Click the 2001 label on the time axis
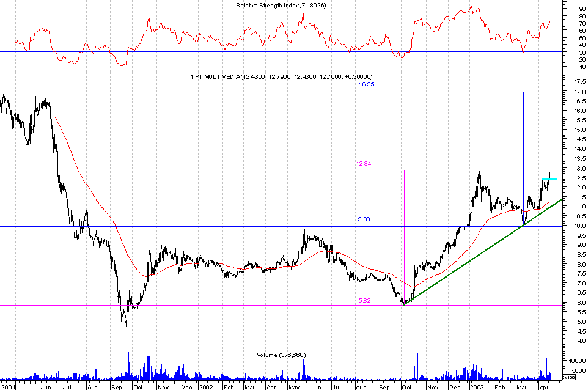 [8, 386]
